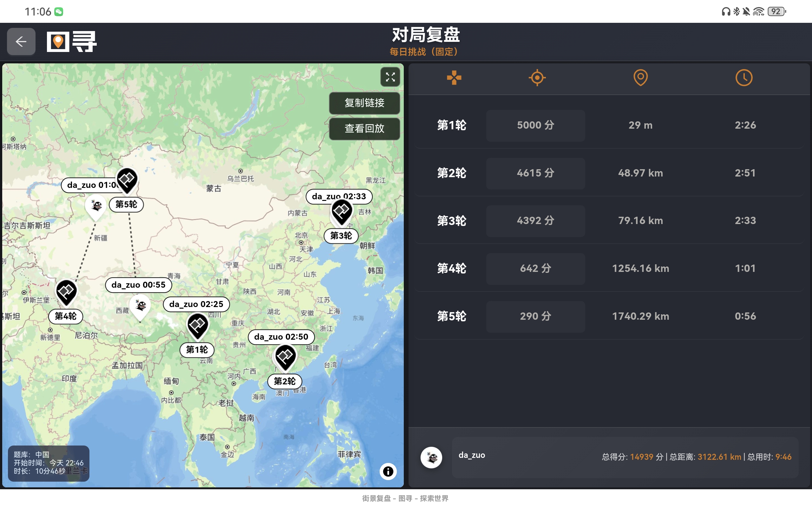Click the 290 分 score box

(x=535, y=316)
